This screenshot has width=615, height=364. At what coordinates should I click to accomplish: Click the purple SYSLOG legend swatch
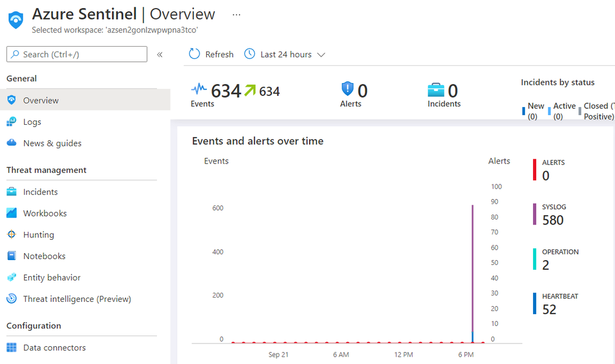pyautogui.click(x=534, y=214)
